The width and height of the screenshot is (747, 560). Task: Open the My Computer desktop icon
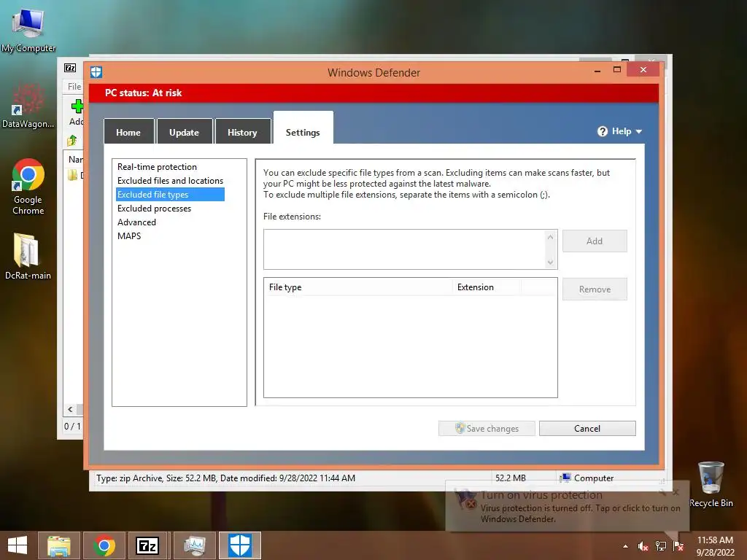click(x=28, y=29)
